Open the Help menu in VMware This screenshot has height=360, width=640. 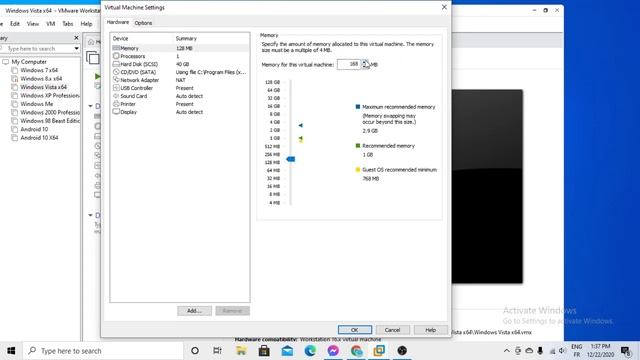click(x=86, y=24)
